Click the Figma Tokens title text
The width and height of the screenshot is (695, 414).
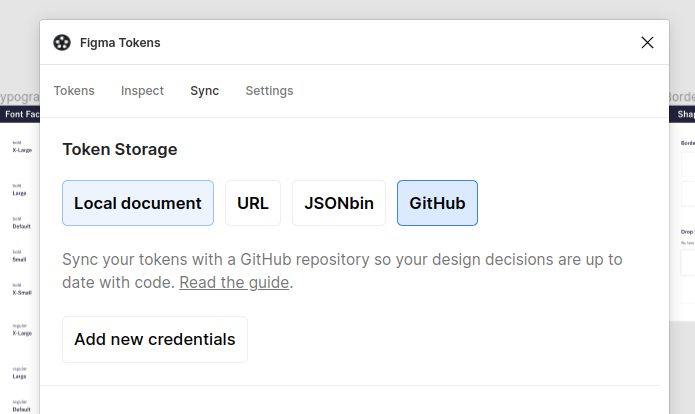coord(120,42)
